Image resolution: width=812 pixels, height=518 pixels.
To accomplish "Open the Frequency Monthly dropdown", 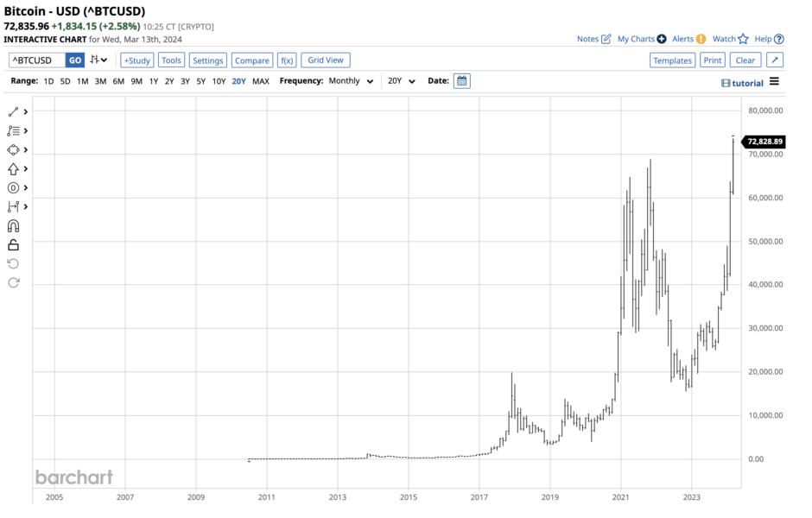I will click(x=351, y=81).
